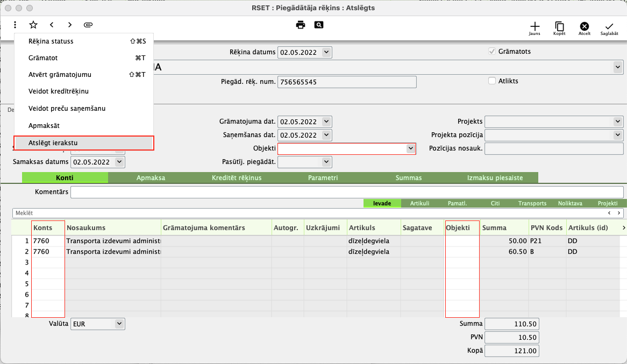Viewport: 627px width, 364px height.
Task: Click the Komentārs input field
Action: [x=347, y=192]
